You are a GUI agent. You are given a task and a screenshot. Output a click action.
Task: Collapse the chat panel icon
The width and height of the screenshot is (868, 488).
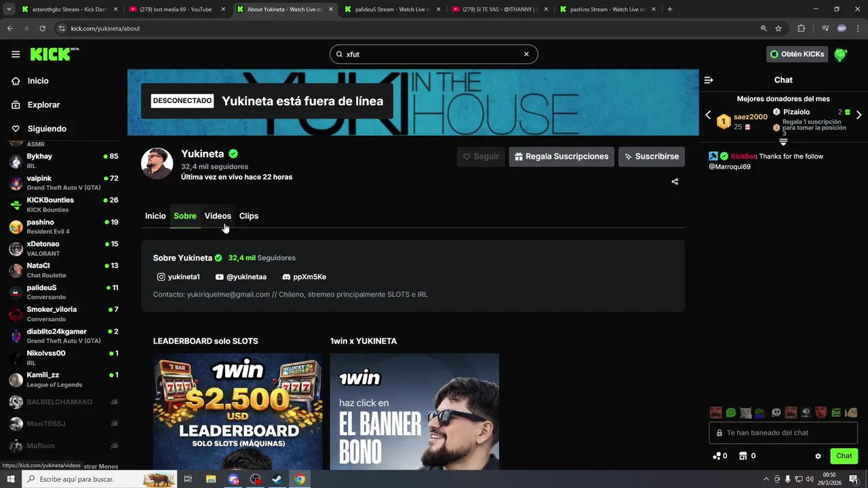click(x=709, y=80)
